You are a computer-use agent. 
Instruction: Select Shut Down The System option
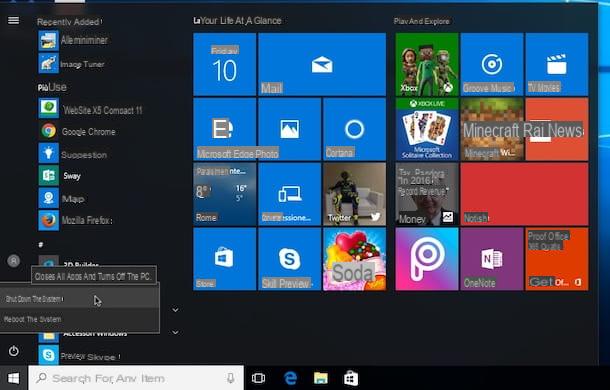click(x=79, y=299)
